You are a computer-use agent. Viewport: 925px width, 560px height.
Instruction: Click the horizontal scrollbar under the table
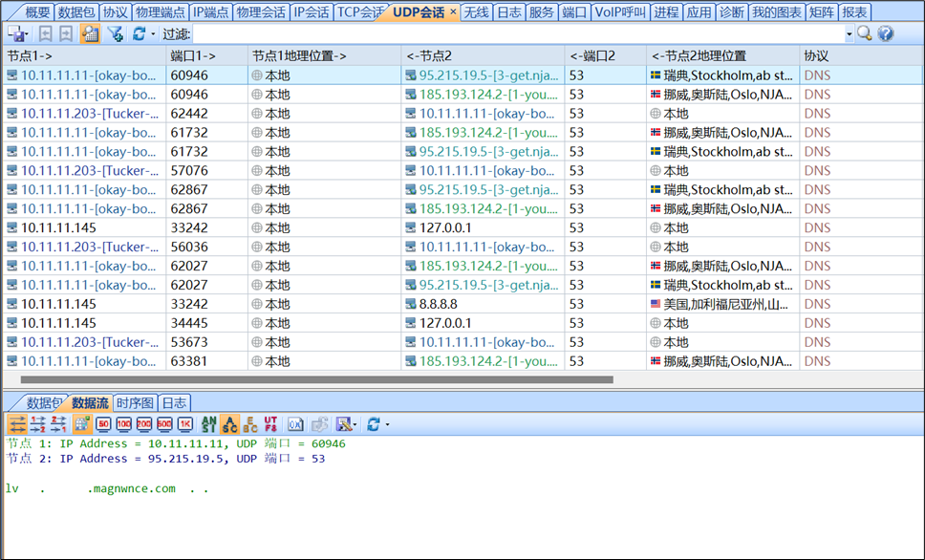click(x=315, y=378)
